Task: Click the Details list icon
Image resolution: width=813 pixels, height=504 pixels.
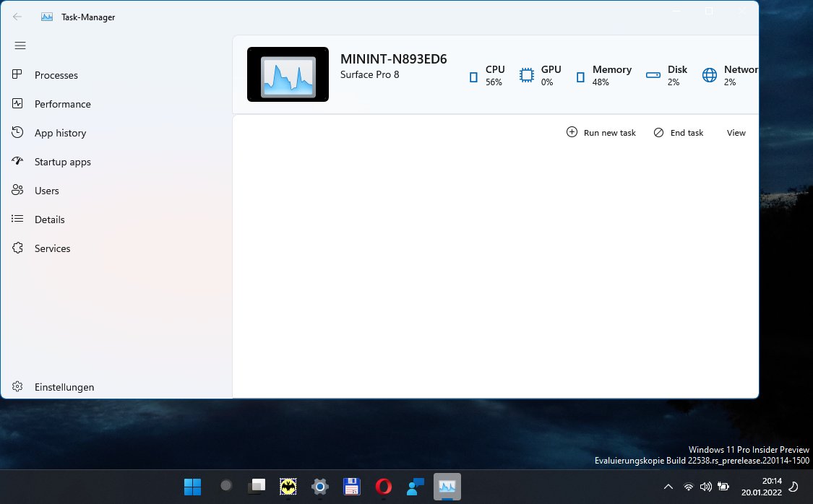Action: (x=17, y=219)
